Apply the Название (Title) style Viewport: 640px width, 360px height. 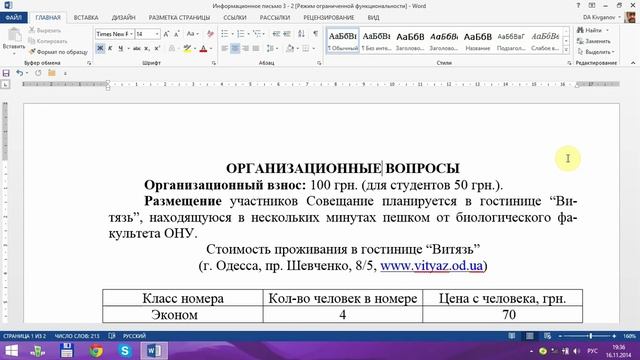click(x=478, y=40)
